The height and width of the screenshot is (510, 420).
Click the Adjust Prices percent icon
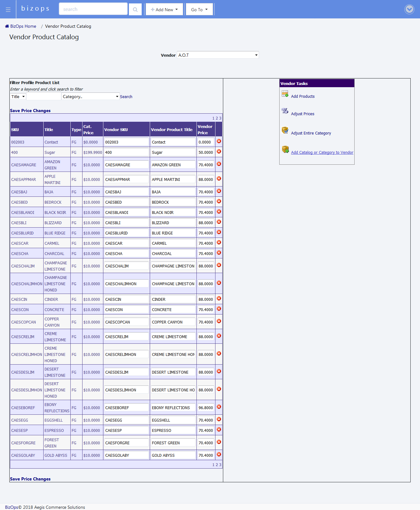285,111
